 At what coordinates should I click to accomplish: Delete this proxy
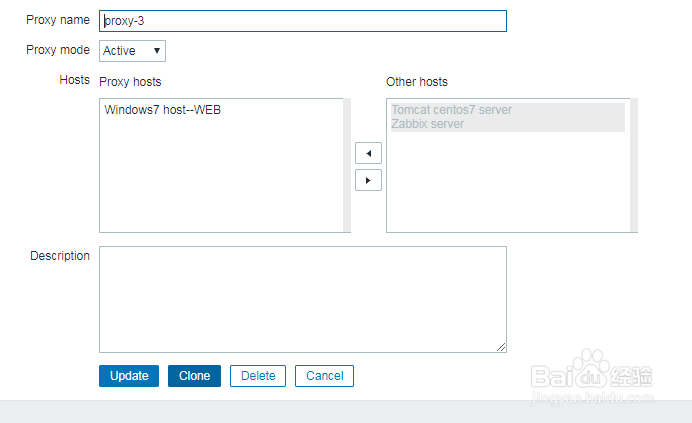point(258,376)
